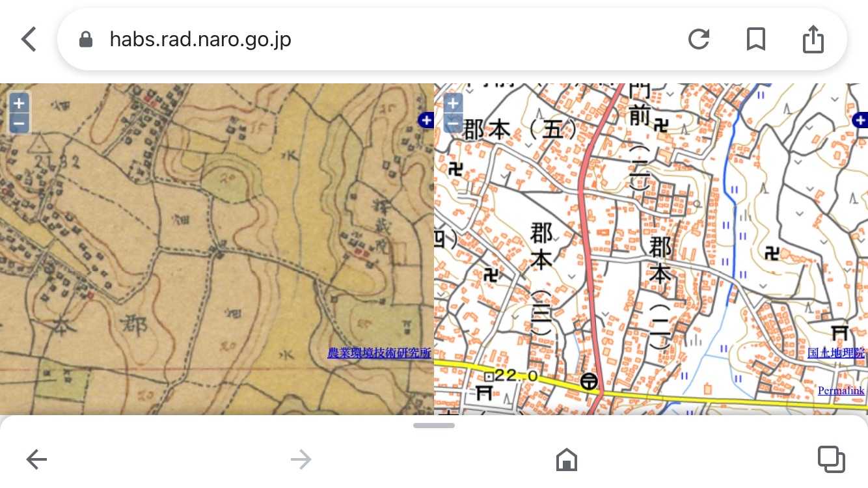Expand the right map layer switcher
868x488 pixels.
860,120
